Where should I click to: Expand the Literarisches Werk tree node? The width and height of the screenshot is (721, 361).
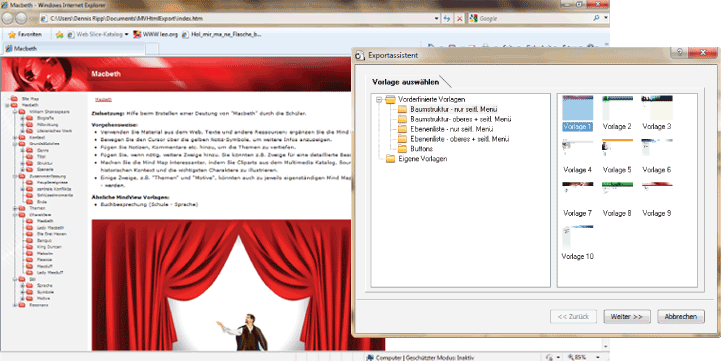(22, 131)
